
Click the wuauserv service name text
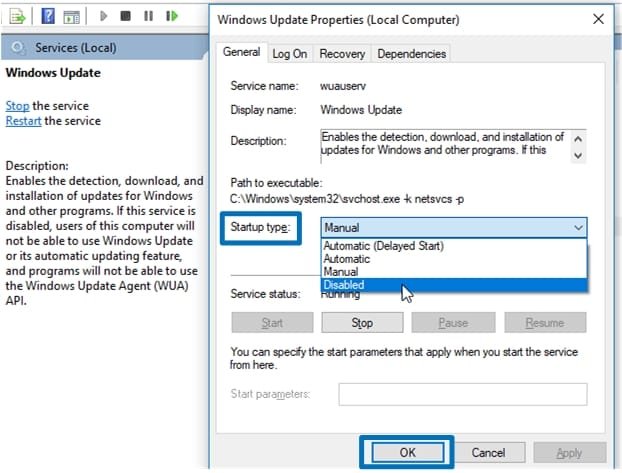pyautogui.click(x=343, y=86)
